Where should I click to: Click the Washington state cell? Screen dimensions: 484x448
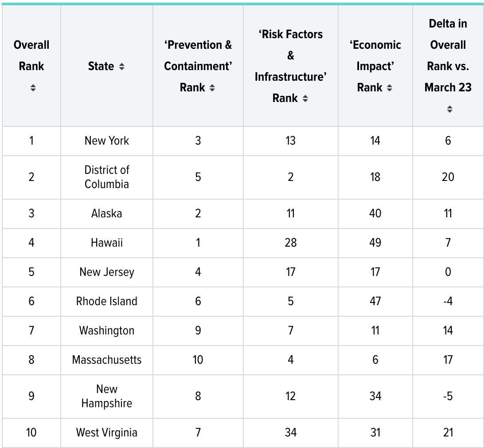point(107,330)
